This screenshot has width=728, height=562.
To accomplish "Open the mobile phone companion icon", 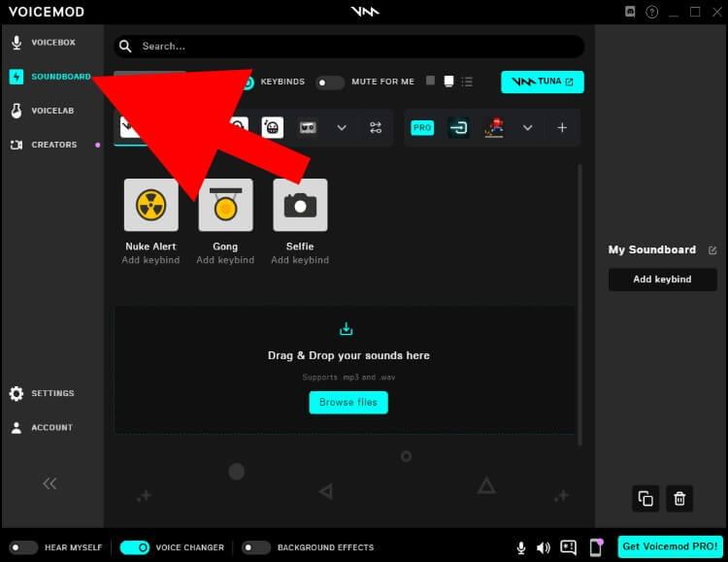I will click(x=596, y=547).
